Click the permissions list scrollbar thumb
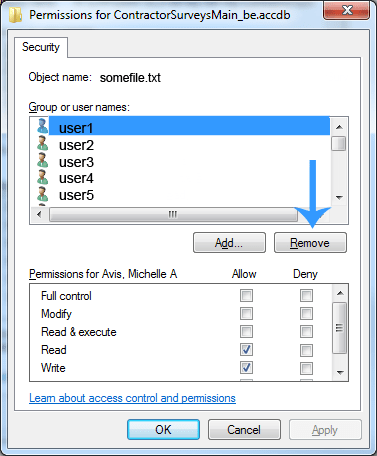Image resolution: width=377 pixels, height=456 pixels. 340,328
